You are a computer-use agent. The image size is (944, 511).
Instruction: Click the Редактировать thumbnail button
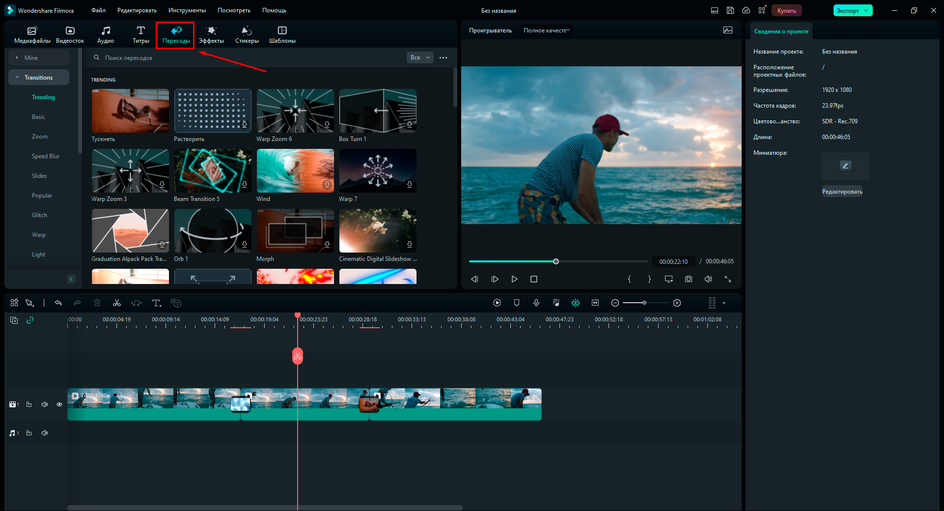(x=842, y=191)
